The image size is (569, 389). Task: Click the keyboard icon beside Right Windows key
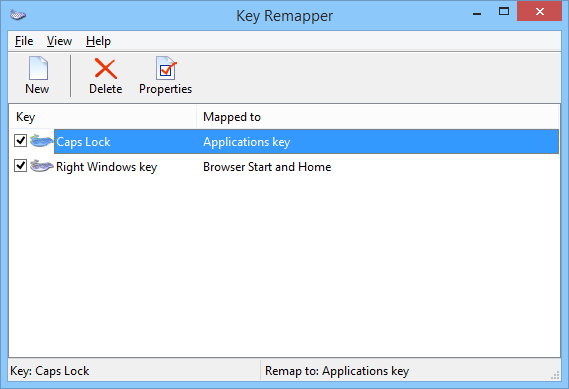pos(41,166)
